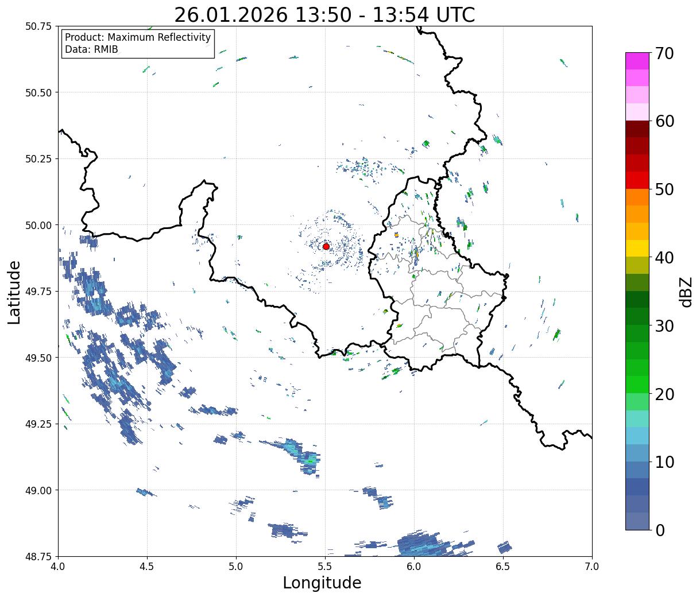
Task: Select the 'Product: Maximum Reflectivity' text
Action: point(138,37)
